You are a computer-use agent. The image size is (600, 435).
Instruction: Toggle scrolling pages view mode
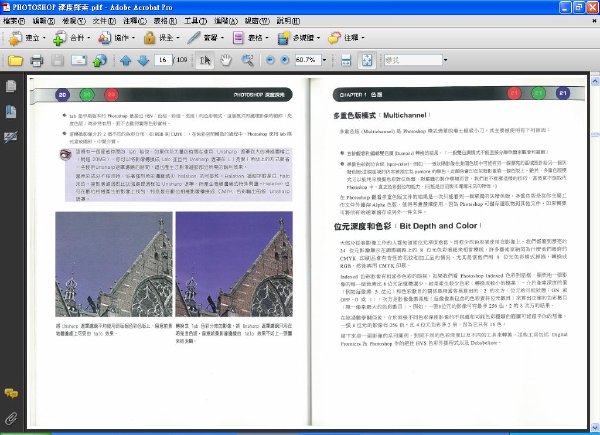(x=346, y=60)
